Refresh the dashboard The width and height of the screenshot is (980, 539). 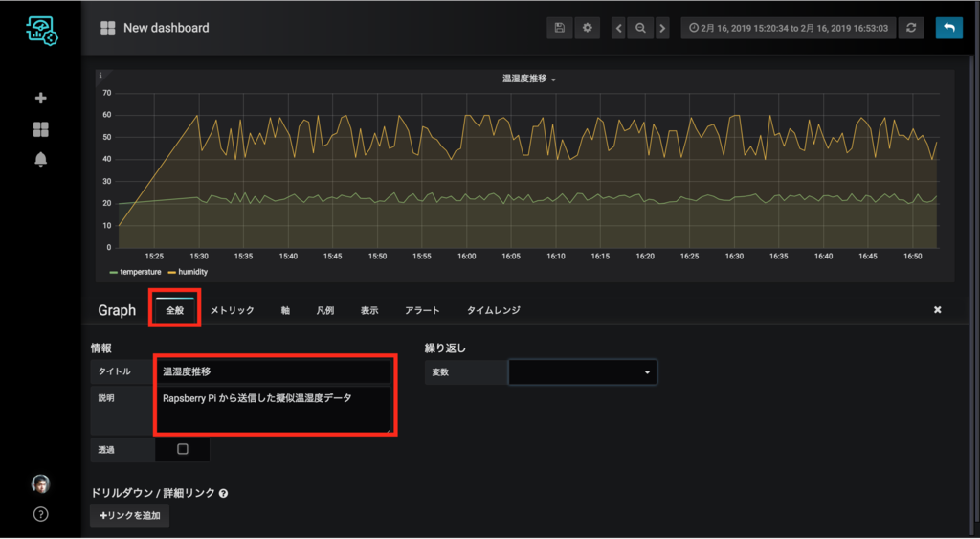911,28
